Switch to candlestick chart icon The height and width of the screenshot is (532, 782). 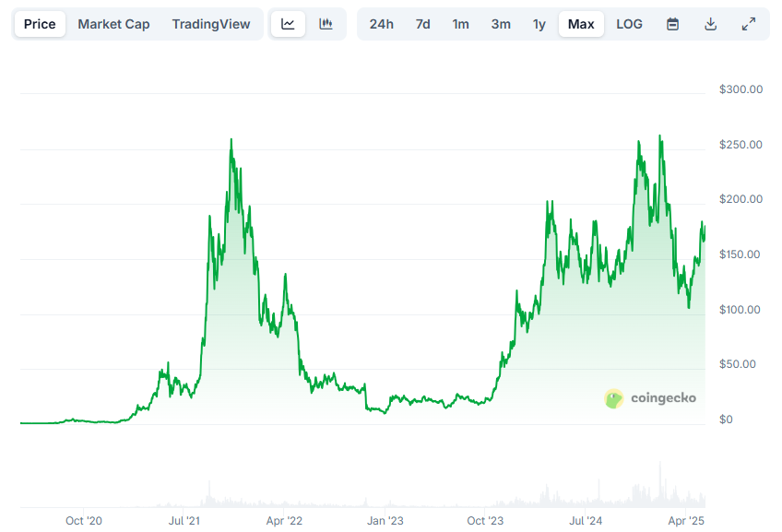click(326, 24)
